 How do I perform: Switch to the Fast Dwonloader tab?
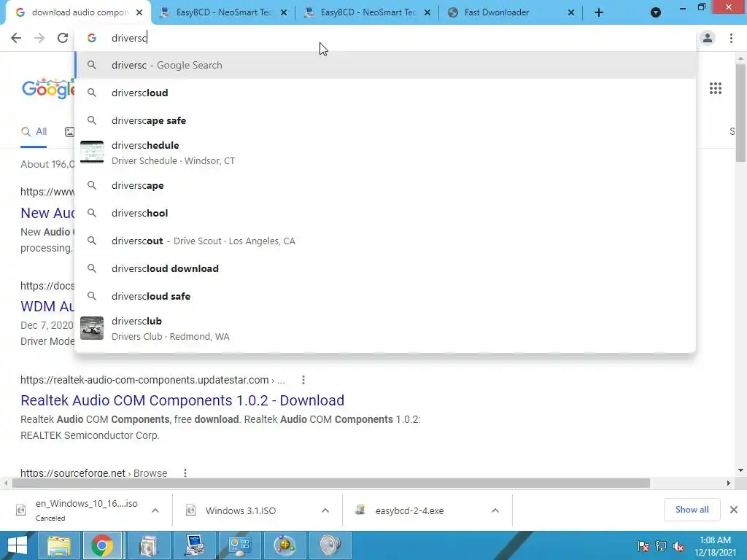pyautogui.click(x=510, y=12)
